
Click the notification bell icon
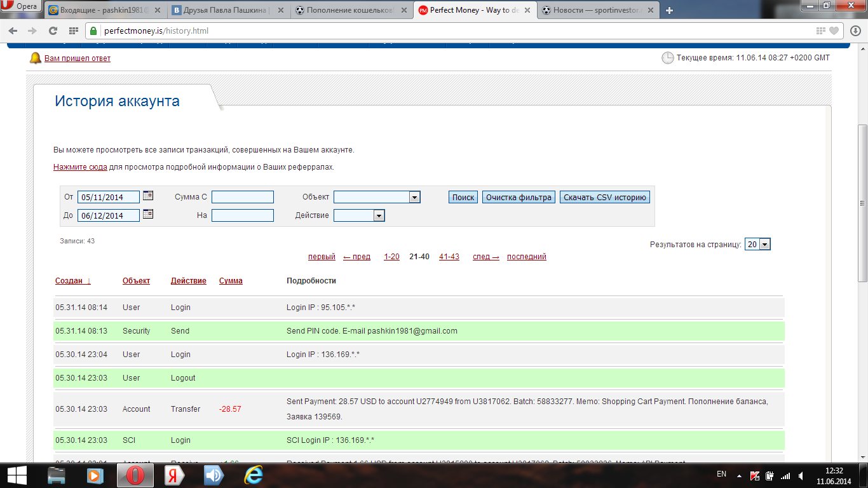click(36, 58)
